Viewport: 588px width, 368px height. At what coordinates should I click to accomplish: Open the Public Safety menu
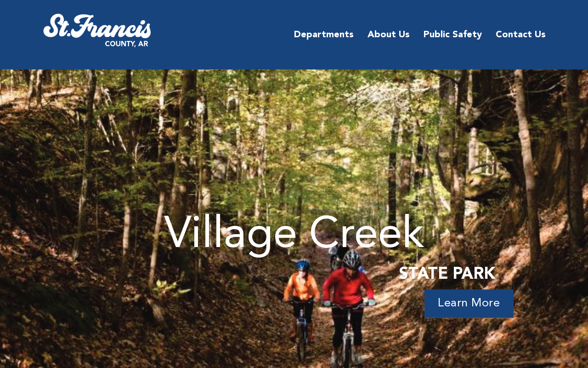pos(452,34)
